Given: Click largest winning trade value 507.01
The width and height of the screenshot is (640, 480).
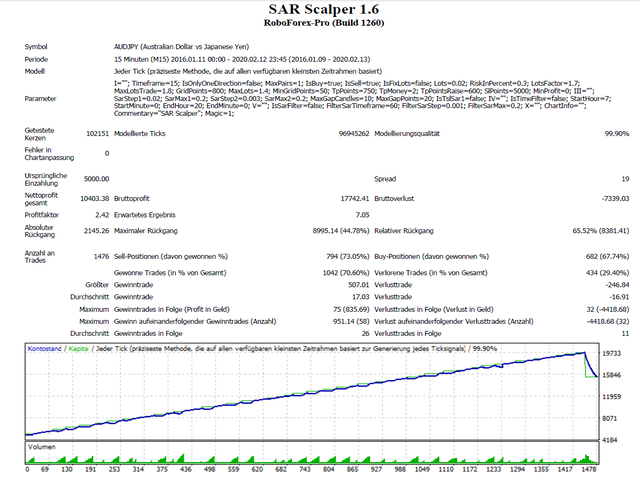Looking at the screenshot, I should coord(359,284).
